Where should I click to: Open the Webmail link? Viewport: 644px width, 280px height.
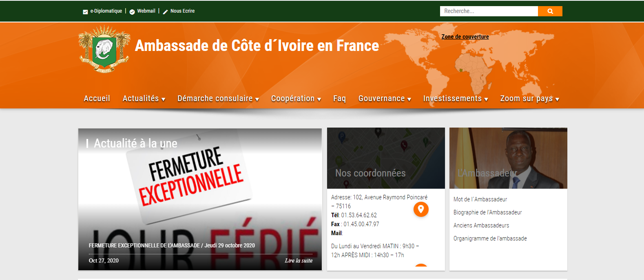point(146,11)
